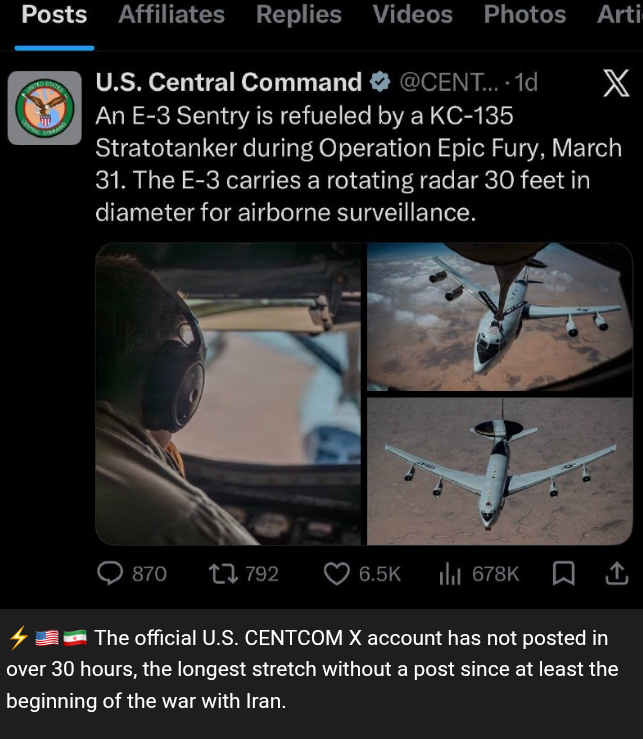View the top-right E-3 refueling photo

click(x=500, y=316)
